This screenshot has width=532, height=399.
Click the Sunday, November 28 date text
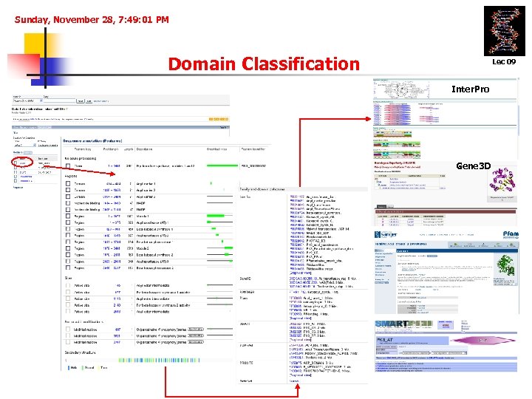(x=92, y=20)
